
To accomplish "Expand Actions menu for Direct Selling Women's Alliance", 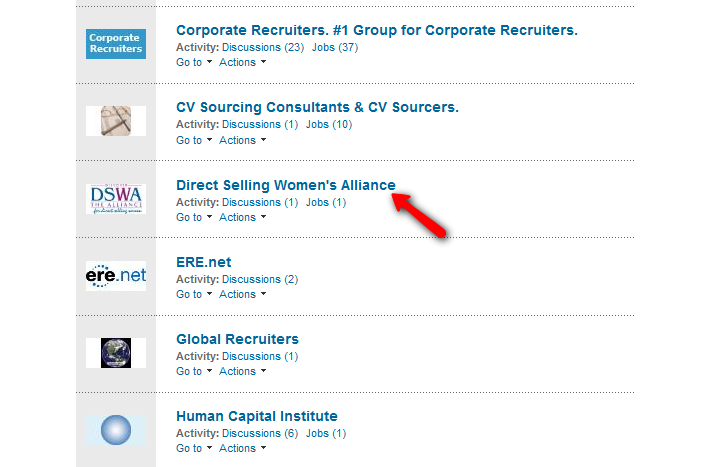I will [x=243, y=217].
